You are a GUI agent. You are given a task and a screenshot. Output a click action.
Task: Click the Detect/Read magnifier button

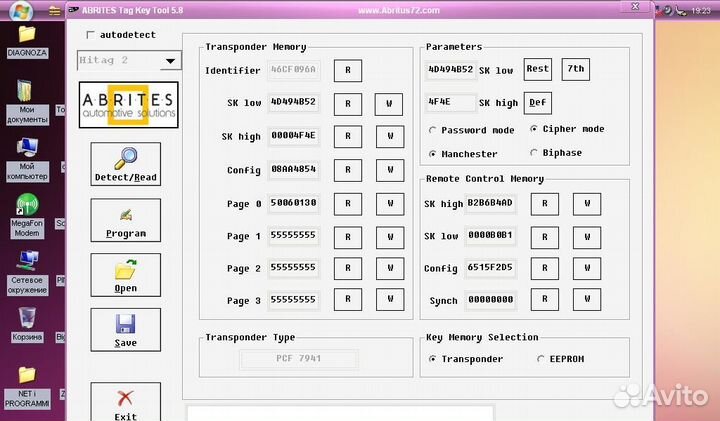click(125, 165)
